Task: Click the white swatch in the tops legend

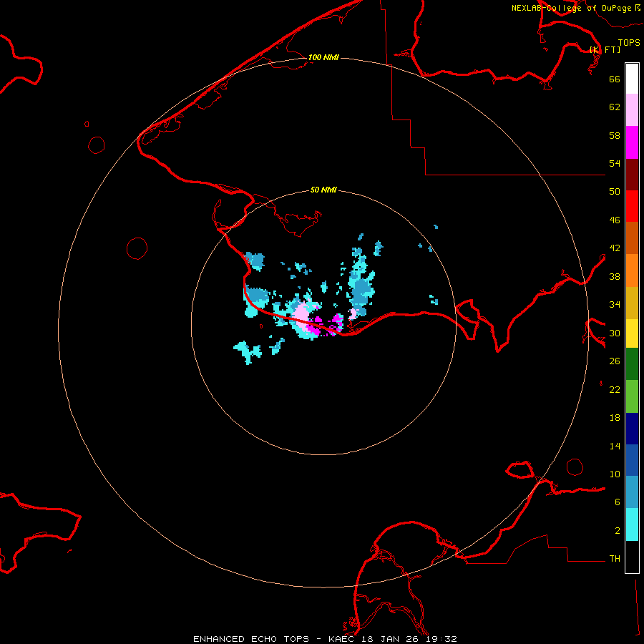Action: coord(632,79)
